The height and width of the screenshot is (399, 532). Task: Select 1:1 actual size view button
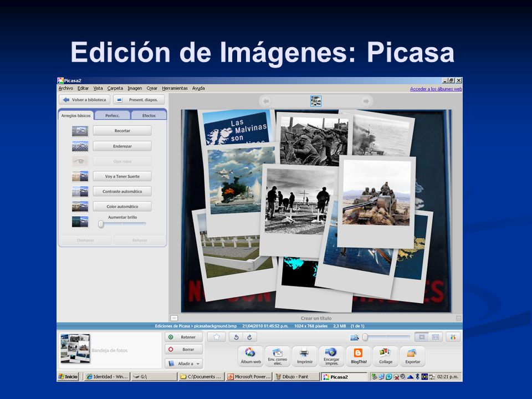click(x=436, y=337)
